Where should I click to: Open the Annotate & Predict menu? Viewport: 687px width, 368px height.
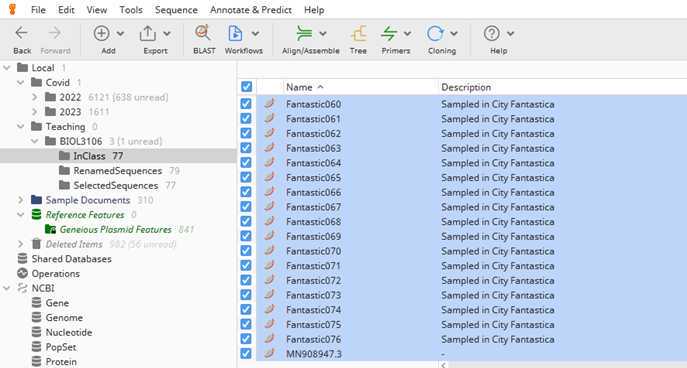[x=251, y=10]
